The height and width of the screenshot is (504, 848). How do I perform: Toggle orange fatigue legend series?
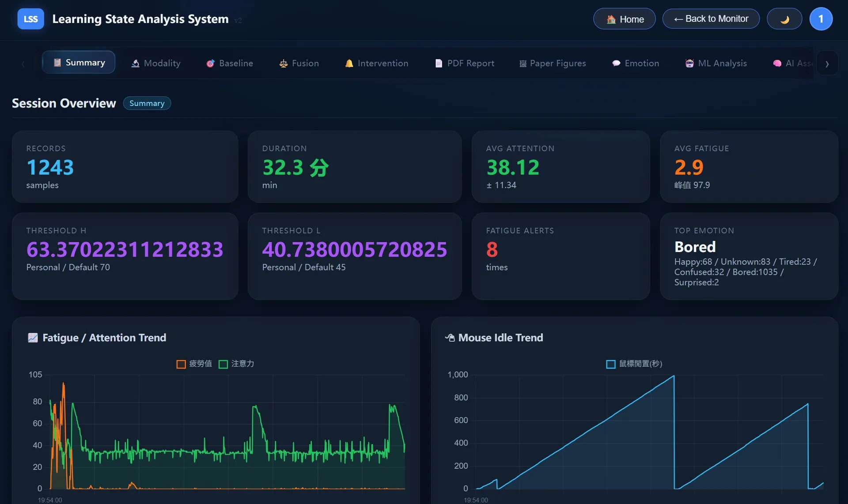click(181, 364)
